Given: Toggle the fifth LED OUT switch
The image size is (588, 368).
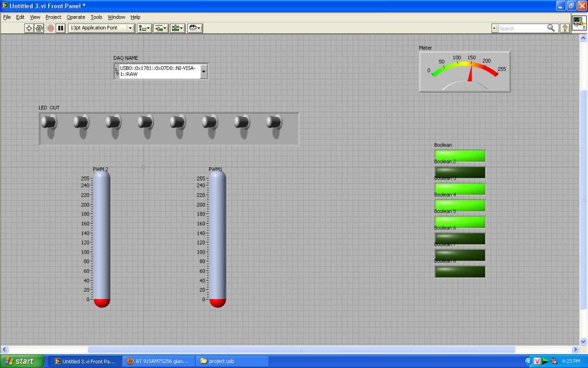Looking at the screenshot, I should click(x=177, y=122).
